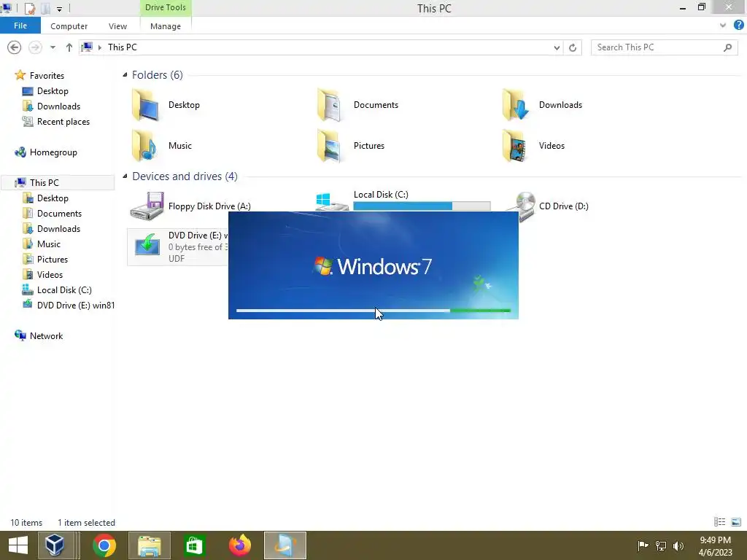
Task: Open Music in the sidebar tree
Action: pyautogui.click(x=49, y=244)
